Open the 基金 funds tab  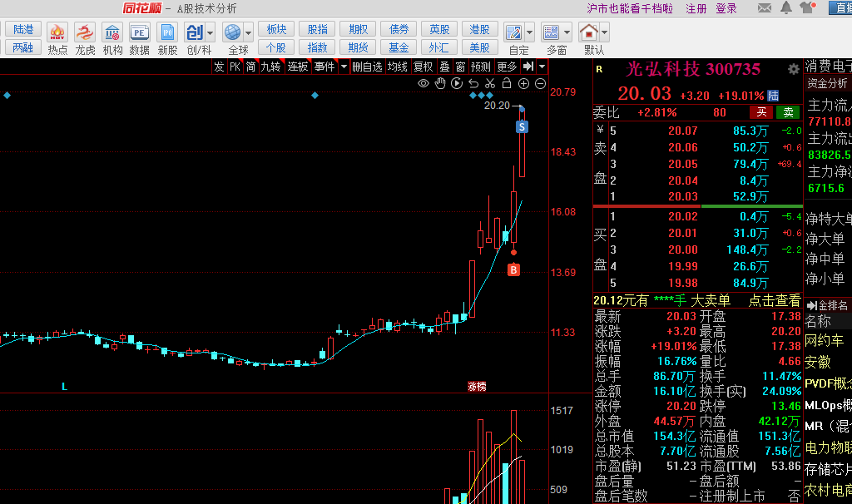pos(399,47)
